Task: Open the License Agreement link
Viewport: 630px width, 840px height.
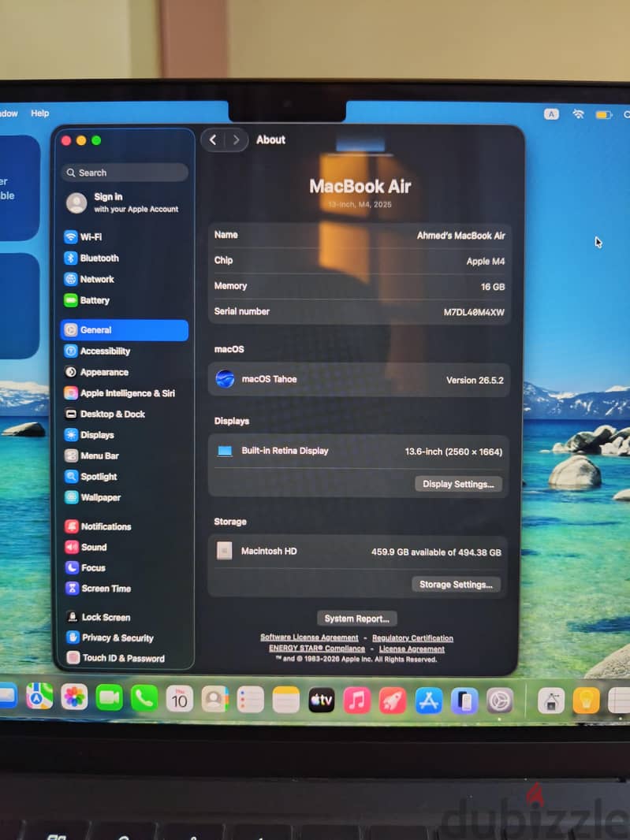Action: (x=412, y=649)
